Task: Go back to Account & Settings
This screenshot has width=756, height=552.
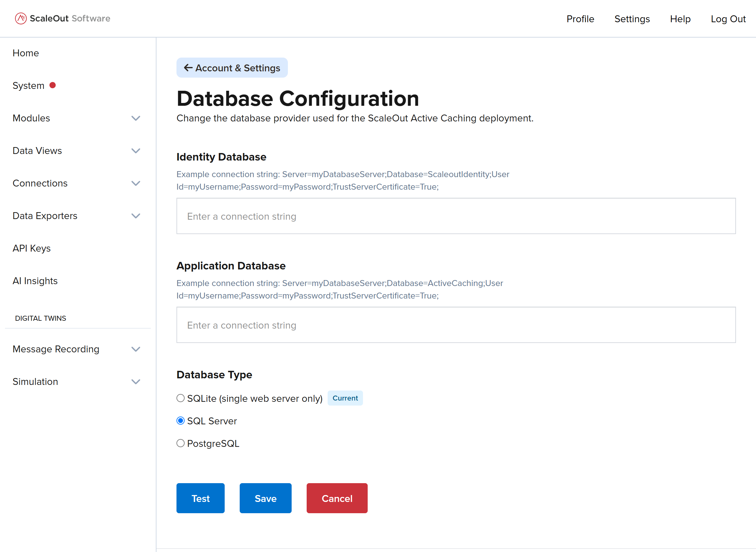Action: click(232, 68)
